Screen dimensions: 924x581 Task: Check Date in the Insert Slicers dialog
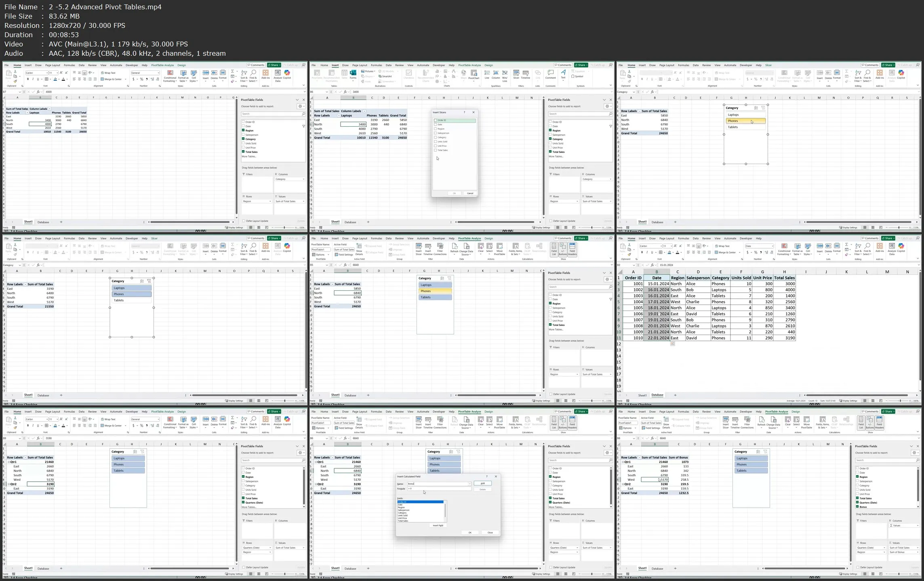tap(436, 124)
